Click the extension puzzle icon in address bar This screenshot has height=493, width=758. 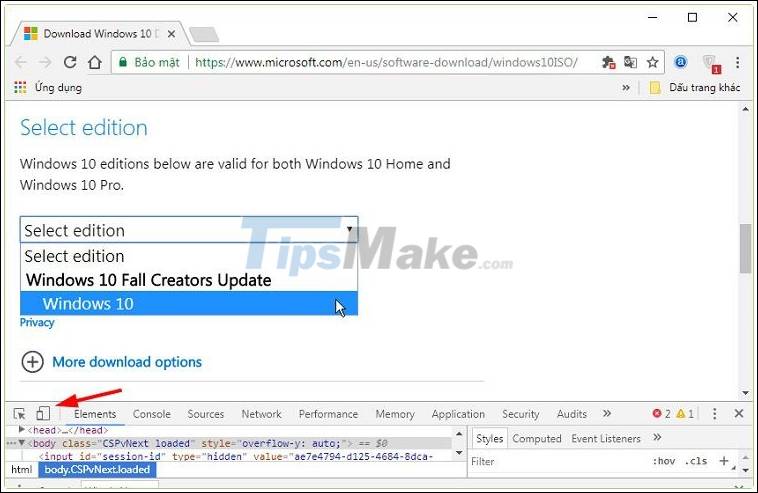pos(608,62)
